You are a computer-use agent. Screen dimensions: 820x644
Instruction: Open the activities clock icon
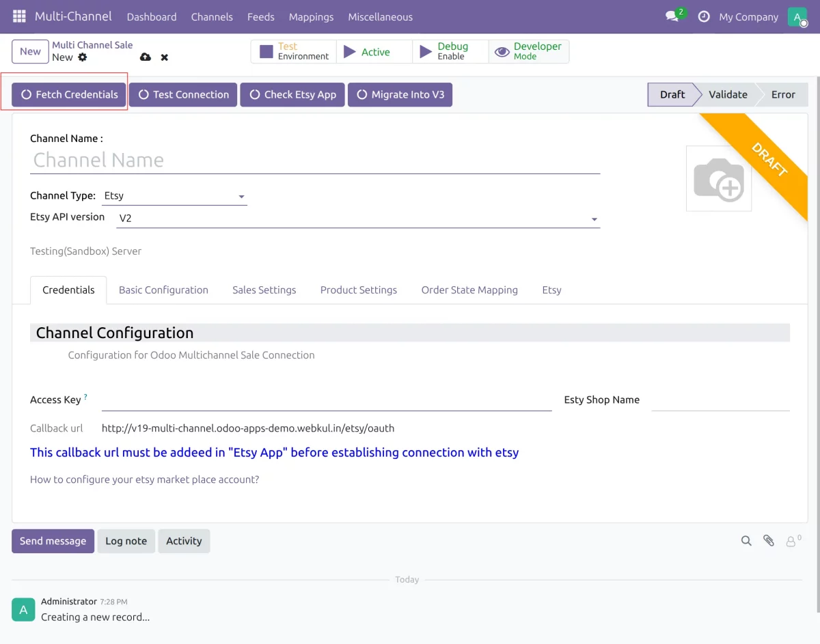pyautogui.click(x=704, y=16)
